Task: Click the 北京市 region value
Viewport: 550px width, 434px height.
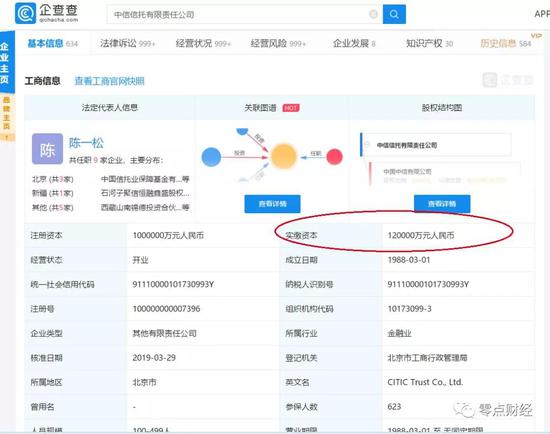Action: [144, 382]
